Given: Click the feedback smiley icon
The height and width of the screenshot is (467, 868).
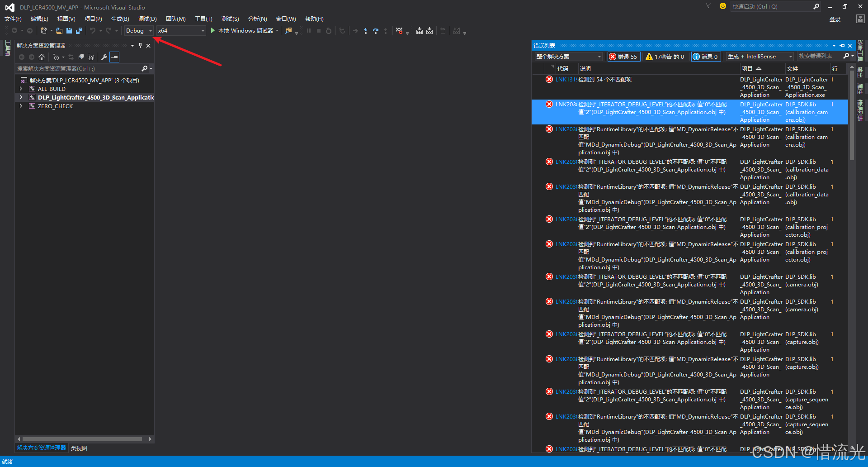Looking at the screenshot, I should tap(723, 6).
